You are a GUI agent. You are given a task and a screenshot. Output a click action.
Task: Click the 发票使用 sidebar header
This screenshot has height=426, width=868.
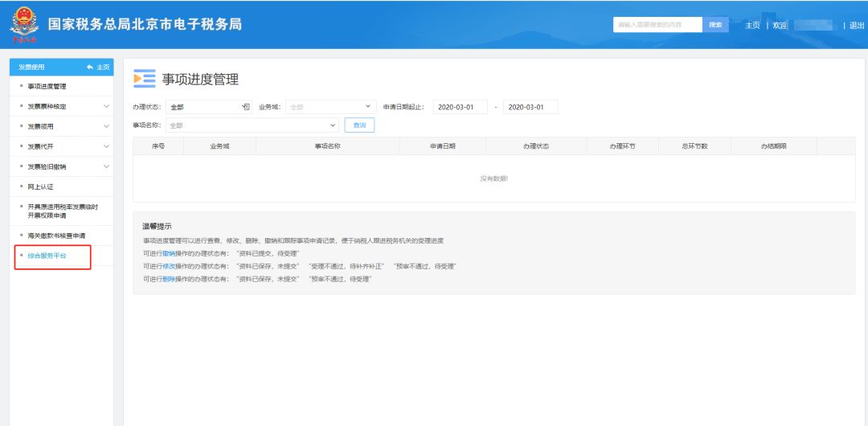(31, 67)
